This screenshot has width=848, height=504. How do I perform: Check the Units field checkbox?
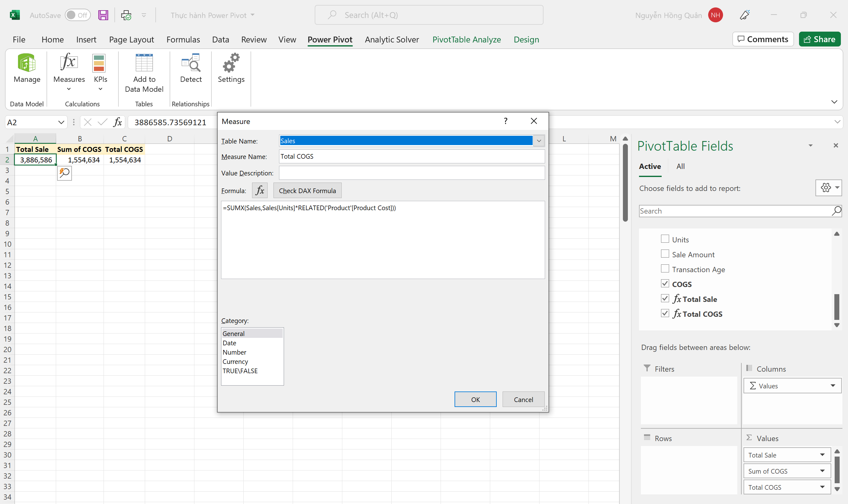664,239
